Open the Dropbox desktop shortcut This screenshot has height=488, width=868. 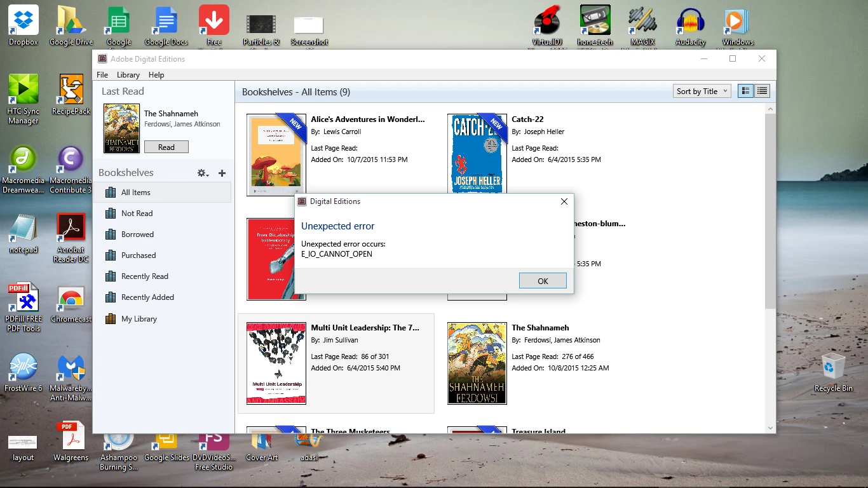pos(24,25)
